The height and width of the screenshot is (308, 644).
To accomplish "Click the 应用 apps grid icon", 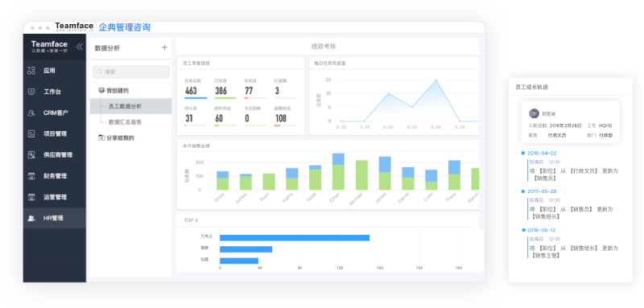I will pos(31,71).
